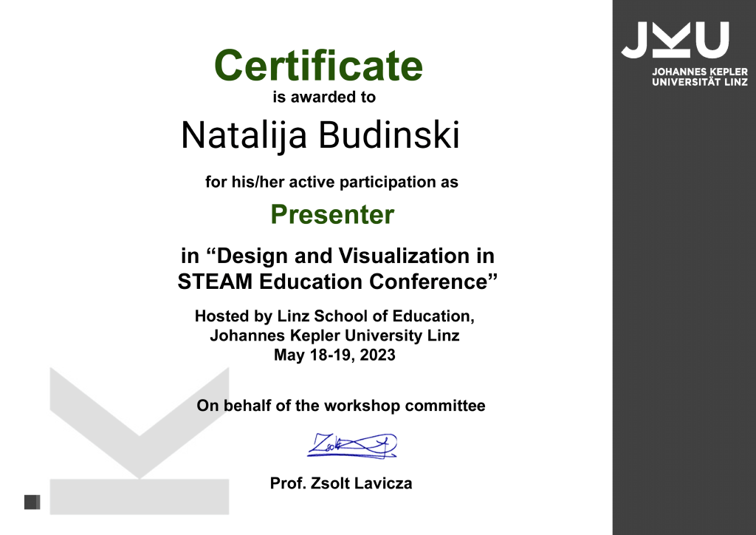
Task: Click the 'Design and Visualization in' line
Action: tap(337, 256)
